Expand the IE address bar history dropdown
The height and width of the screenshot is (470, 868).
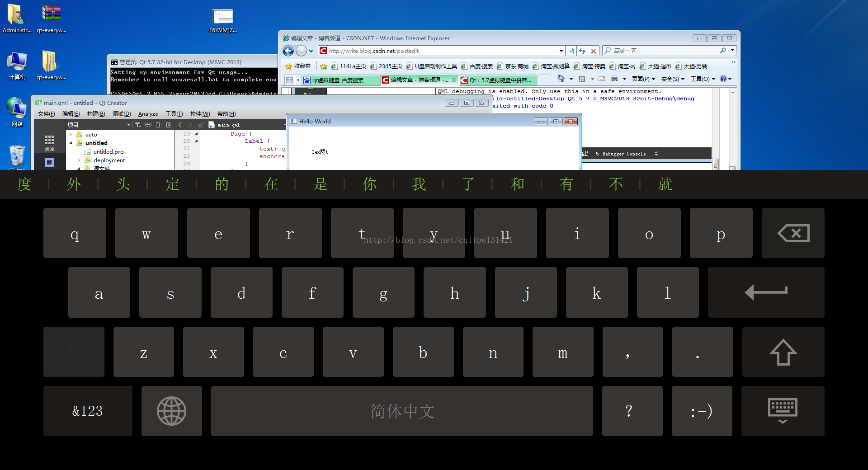(561, 51)
